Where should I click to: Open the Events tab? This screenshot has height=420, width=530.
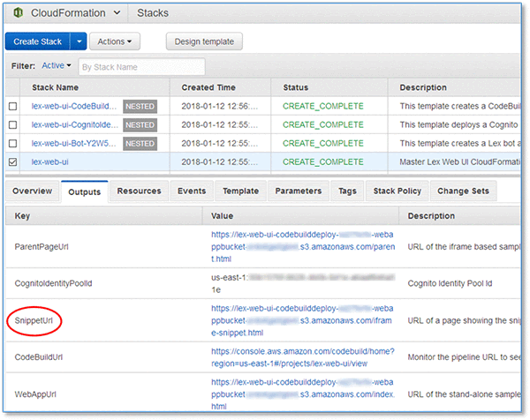point(192,191)
